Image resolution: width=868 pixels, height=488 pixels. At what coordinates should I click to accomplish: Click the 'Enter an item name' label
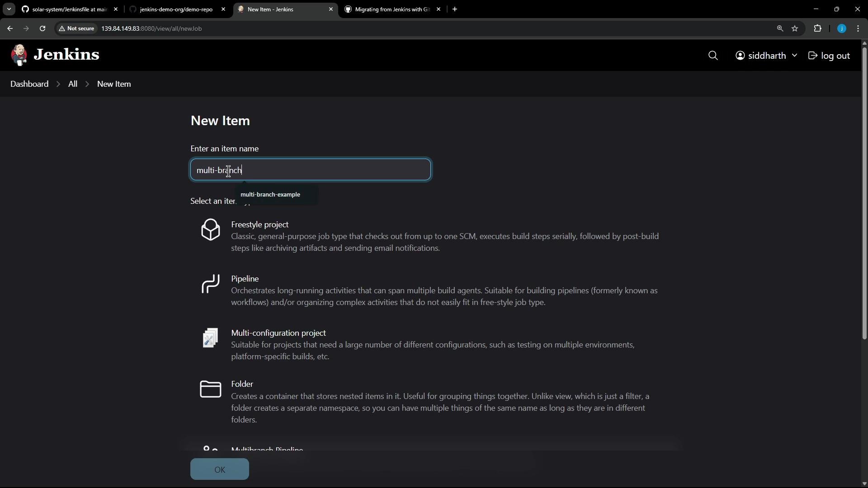[x=225, y=149]
